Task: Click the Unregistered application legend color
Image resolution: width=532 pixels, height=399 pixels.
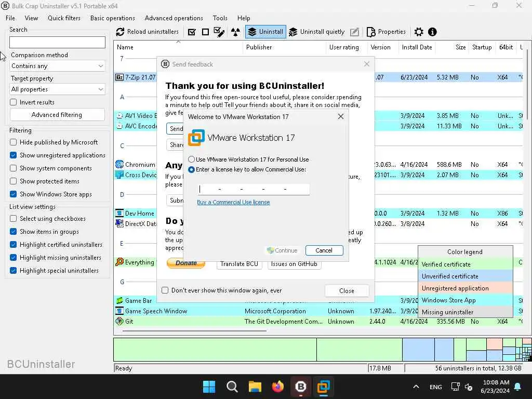Action: tap(465, 288)
